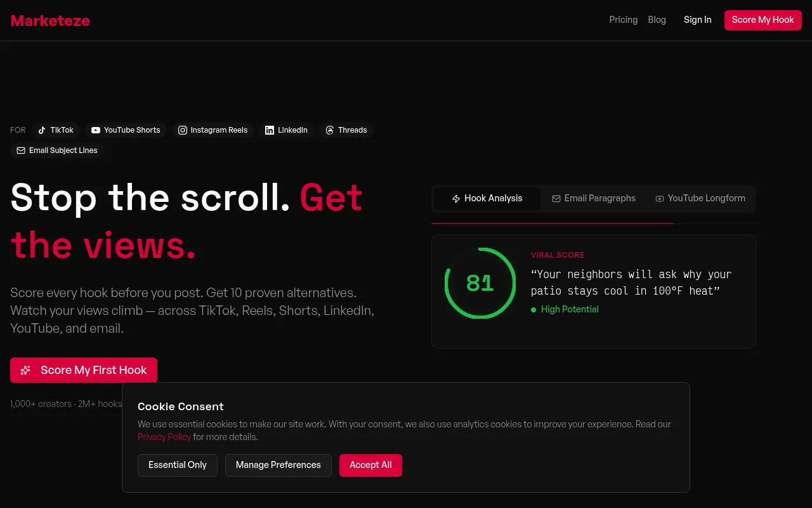This screenshot has width=812, height=508.
Task: Click the Score My First Hook button
Action: point(84,370)
